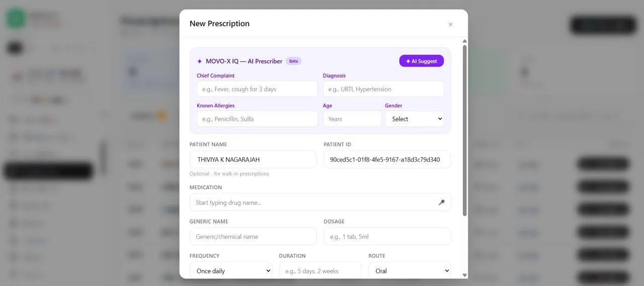Click the Duration input field
The width and height of the screenshot is (644, 286).
pos(320,270)
